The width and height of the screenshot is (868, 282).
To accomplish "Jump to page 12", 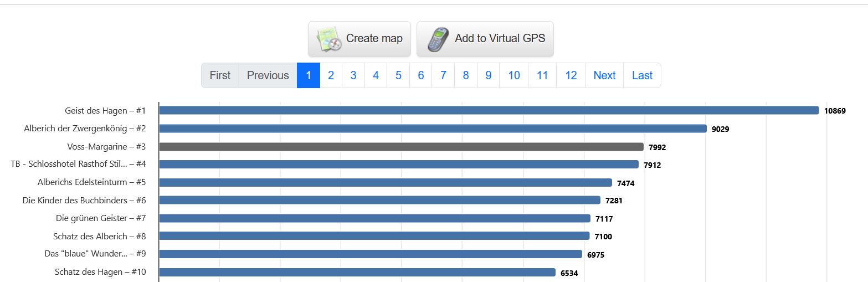I will (571, 75).
